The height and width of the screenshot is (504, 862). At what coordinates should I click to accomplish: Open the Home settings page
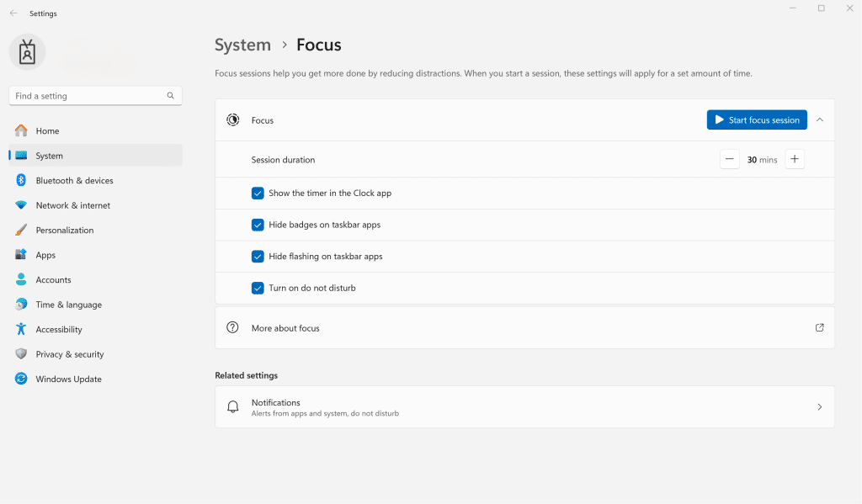point(96,130)
